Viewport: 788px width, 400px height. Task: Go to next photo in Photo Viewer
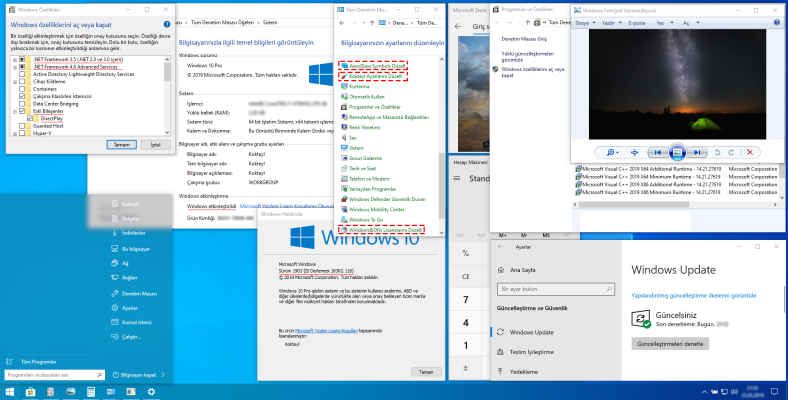[x=697, y=152]
